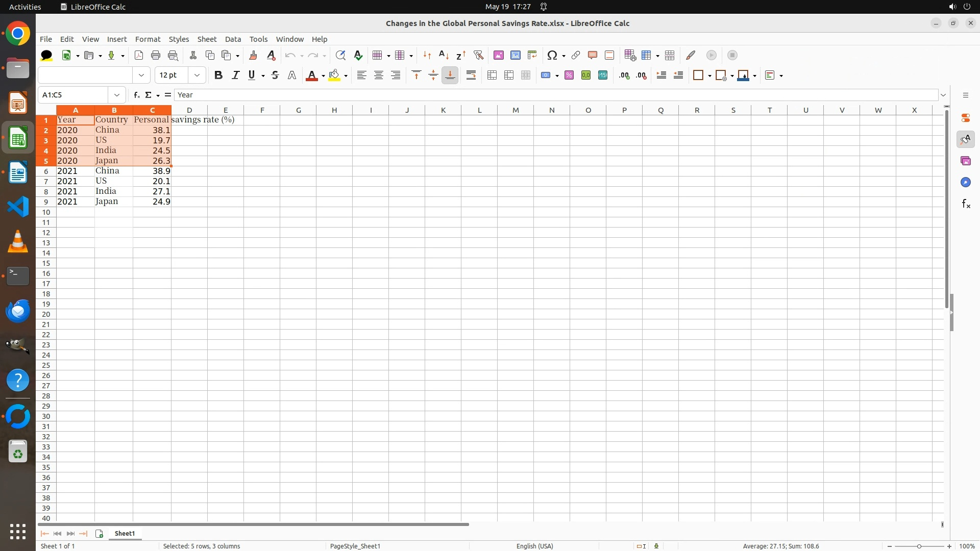This screenshot has height=551, width=980.
Task: Open the Format menu
Action: (x=148, y=39)
